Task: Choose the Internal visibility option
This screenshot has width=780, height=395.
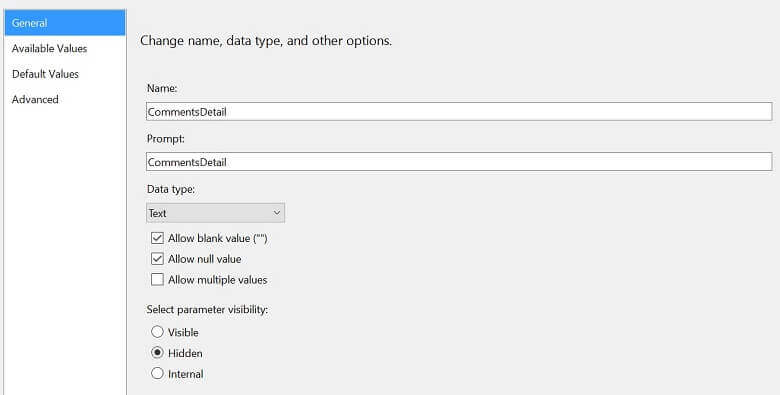Action: [157, 373]
